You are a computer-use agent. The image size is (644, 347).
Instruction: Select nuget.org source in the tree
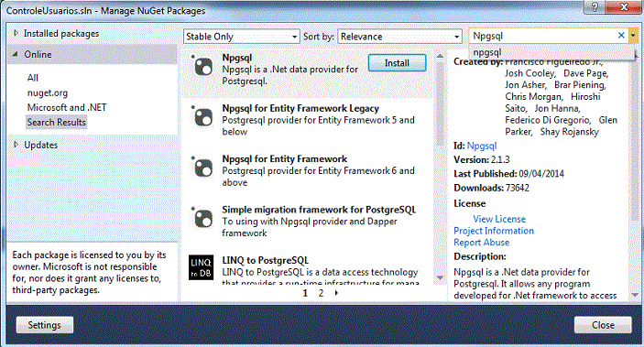[48, 92]
